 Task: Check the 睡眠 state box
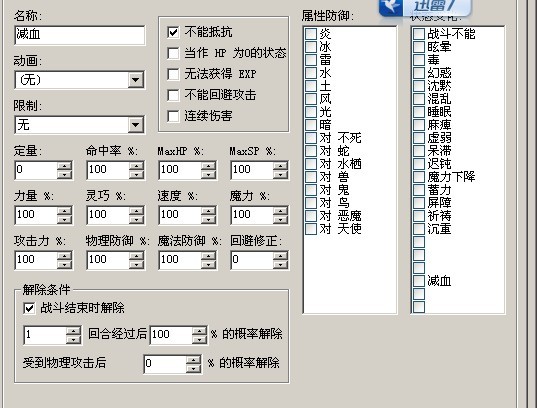pyautogui.click(x=419, y=112)
